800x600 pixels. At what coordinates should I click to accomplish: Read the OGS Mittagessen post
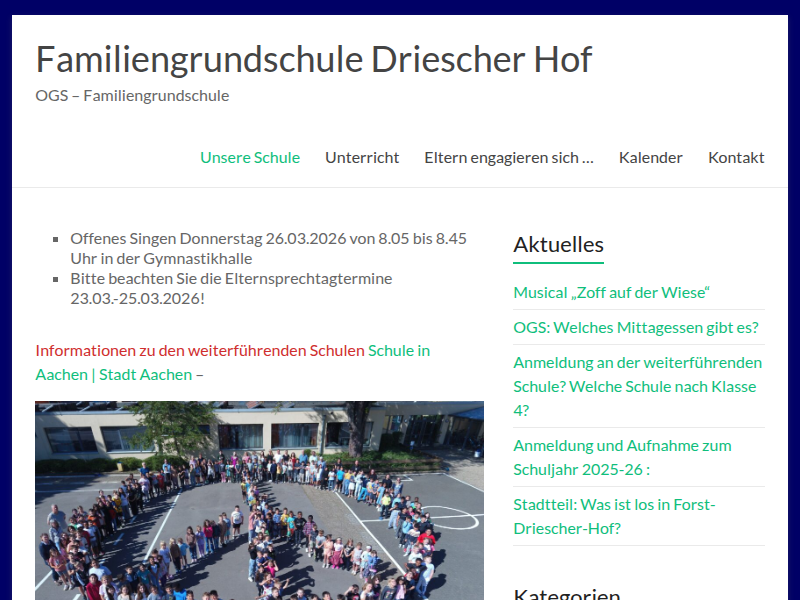tap(635, 327)
